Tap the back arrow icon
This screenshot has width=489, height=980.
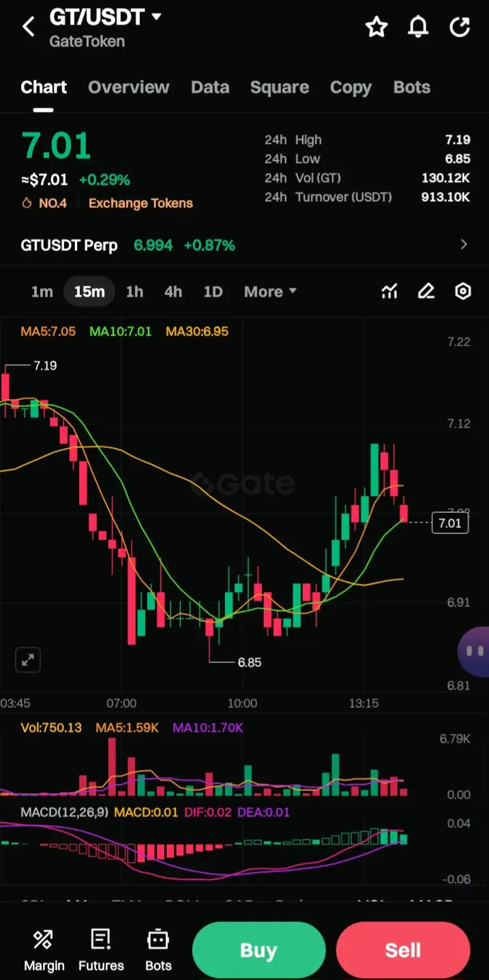(28, 27)
